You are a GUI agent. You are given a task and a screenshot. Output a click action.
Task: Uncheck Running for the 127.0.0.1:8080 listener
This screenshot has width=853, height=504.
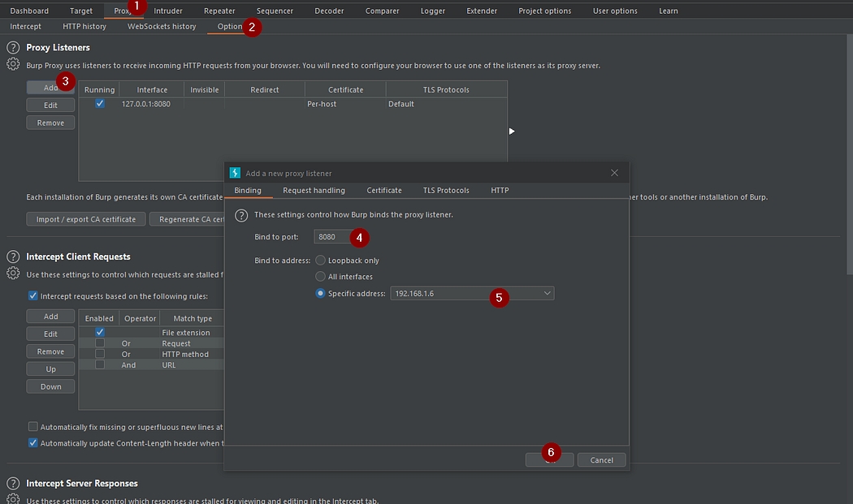pos(99,104)
